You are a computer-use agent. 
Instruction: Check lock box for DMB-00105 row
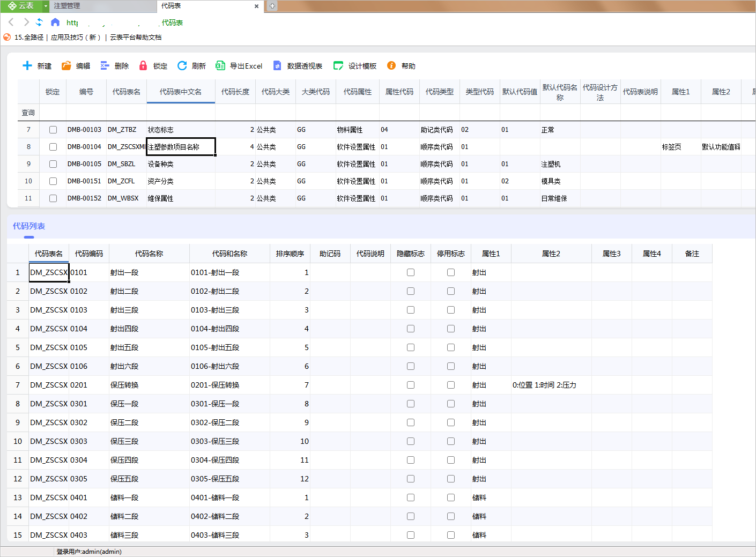coord(53,164)
